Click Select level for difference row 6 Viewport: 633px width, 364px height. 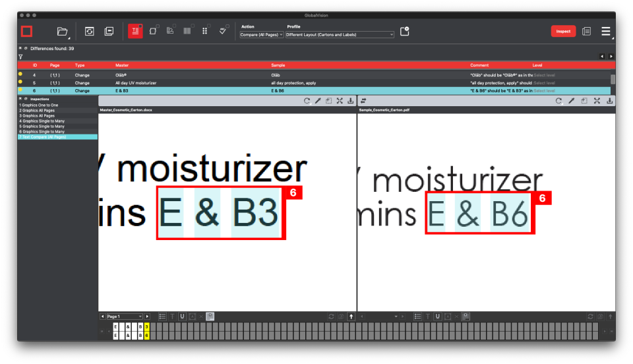point(544,91)
